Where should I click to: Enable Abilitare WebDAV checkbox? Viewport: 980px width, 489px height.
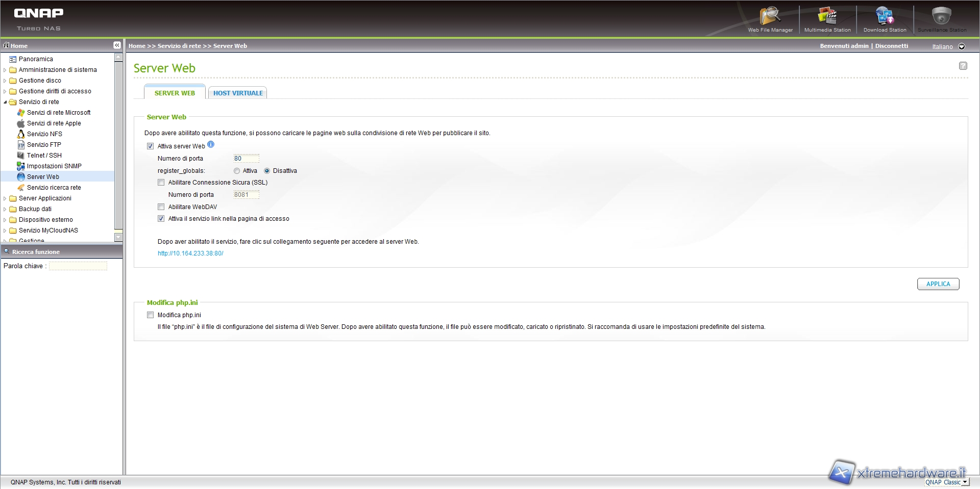[161, 207]
